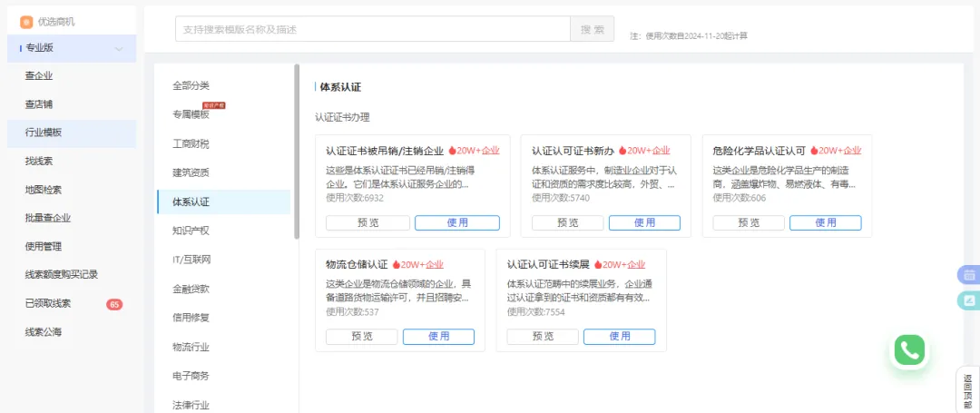Viewport: 980px width, 413px height.
Task: Click the flame icon on 认证认可证书续展 card
Action: 597,264
